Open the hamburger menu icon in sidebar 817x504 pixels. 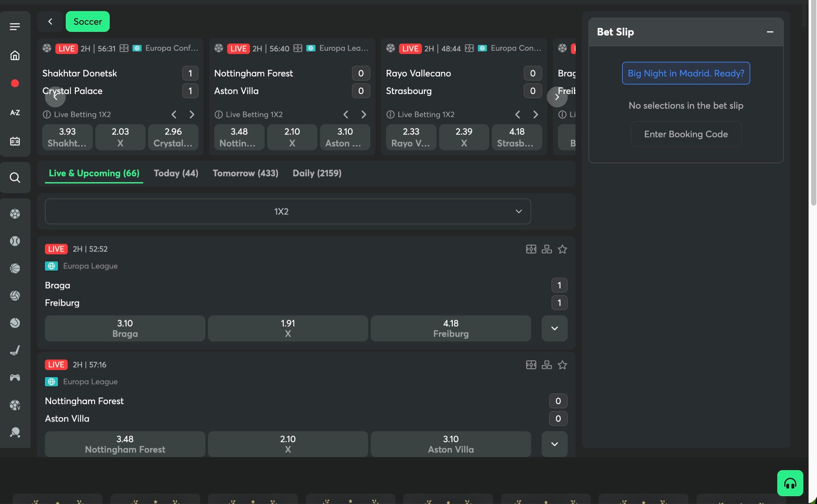[x=15, y=27]
